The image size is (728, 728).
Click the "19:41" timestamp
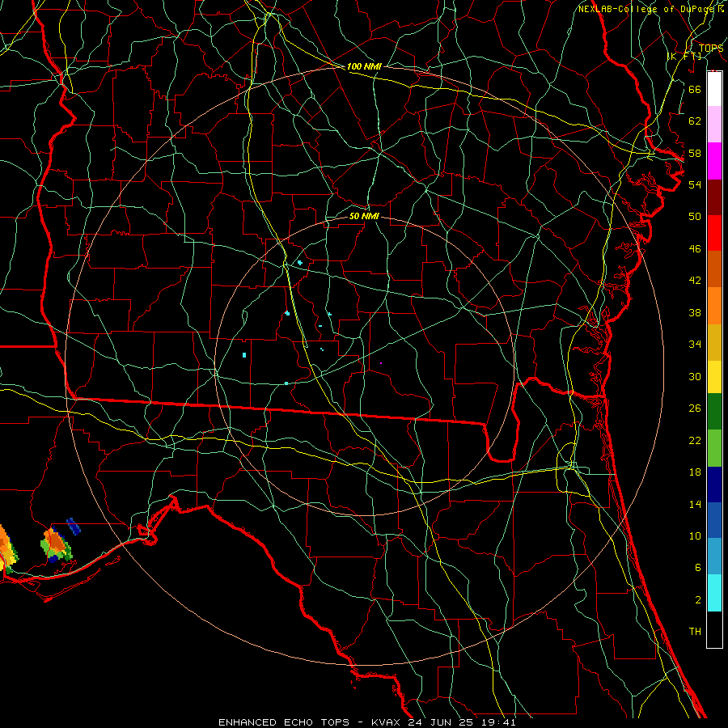pos(499,722)
